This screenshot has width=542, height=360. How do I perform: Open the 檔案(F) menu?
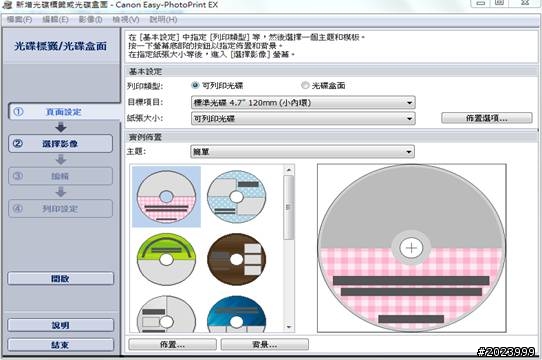(19, 19)
